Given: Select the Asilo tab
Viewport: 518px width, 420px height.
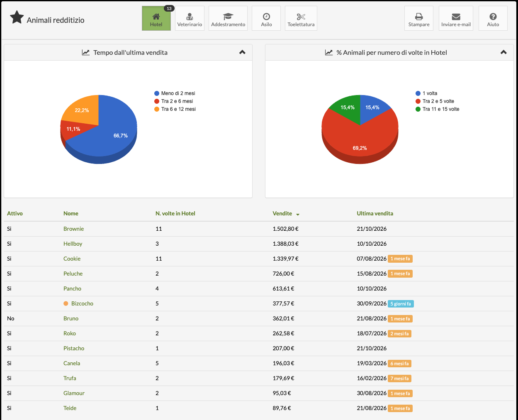Looking at the screenshot, I should 266,18.
